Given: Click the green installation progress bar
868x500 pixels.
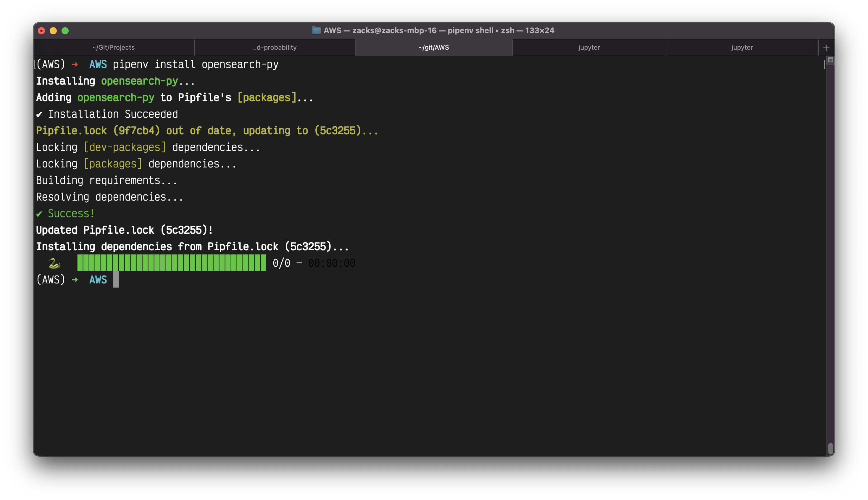Looking at the screenshot, I should pyautogui.click(x=171, y=263).
